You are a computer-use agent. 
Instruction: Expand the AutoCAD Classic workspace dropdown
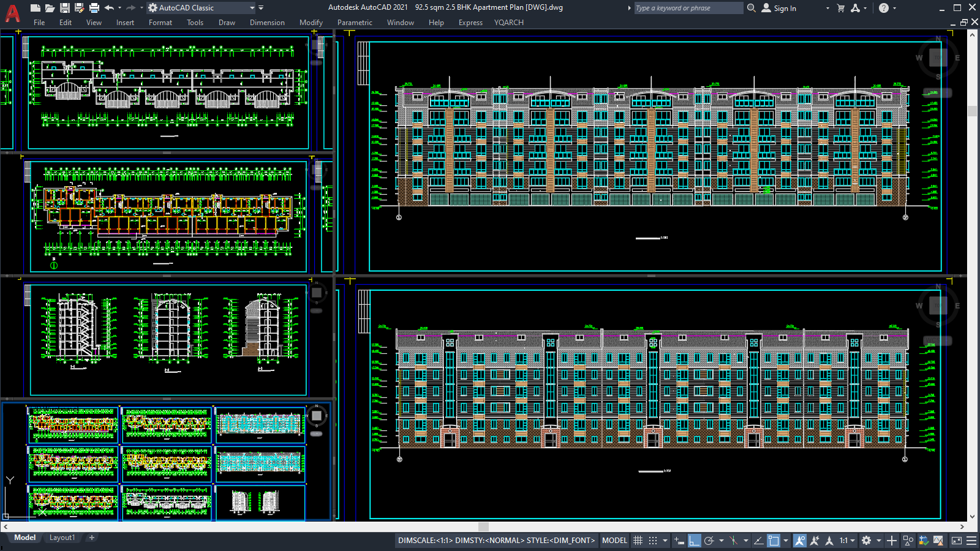point(252,8)
